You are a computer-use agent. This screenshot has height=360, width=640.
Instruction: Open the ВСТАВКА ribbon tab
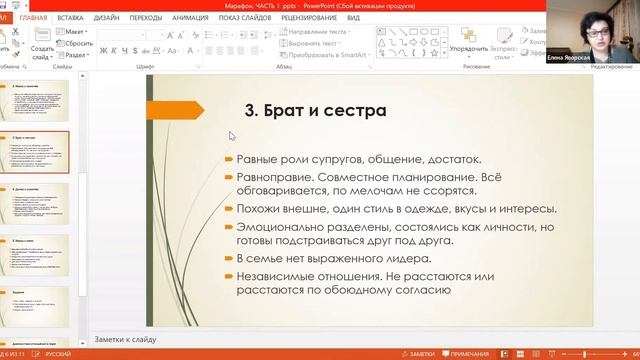(x=70, y=18)
